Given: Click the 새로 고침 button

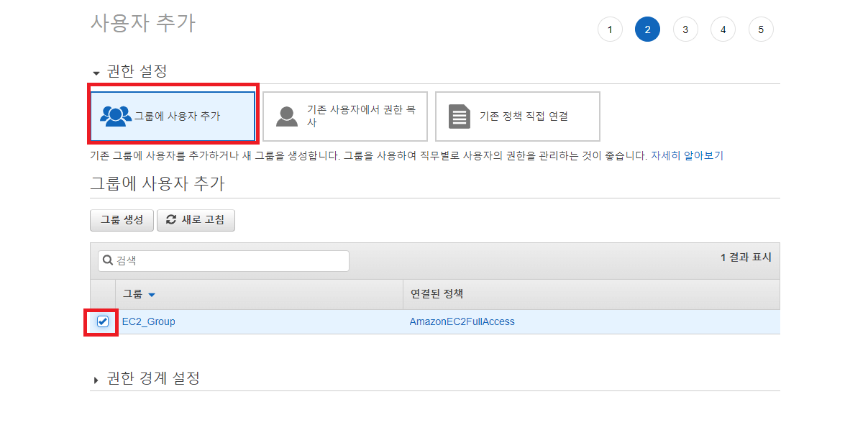Looking at the screenshot, I should (x=196, y=220).
